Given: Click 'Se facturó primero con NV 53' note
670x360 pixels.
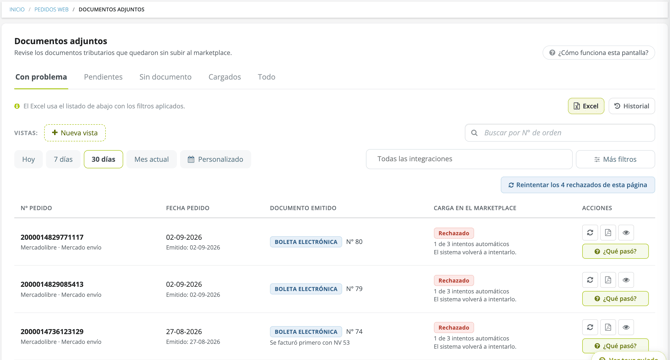Looking at the screenshot, I should point(310,342).
